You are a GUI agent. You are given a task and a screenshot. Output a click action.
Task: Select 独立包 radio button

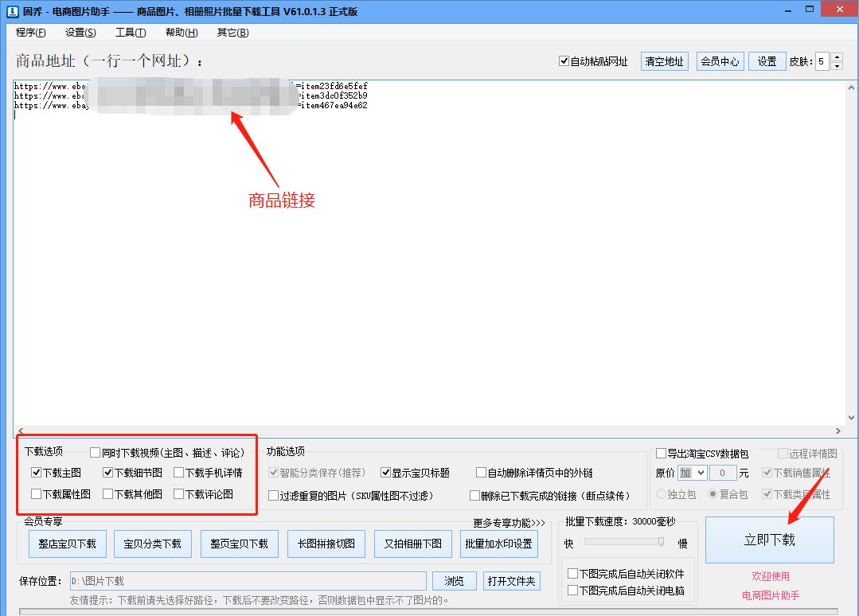tap(662, 494)
